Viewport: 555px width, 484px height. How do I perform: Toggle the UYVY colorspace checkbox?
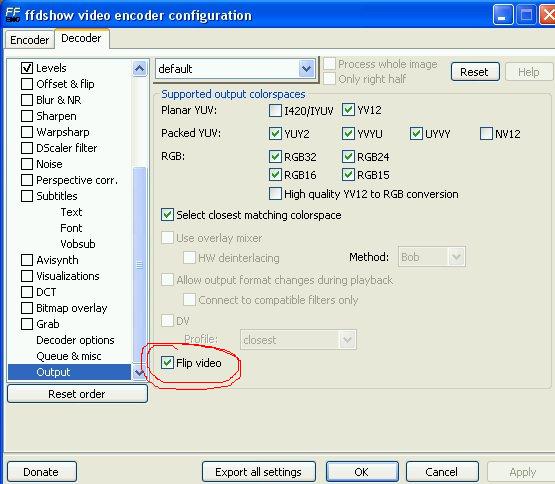(x=416, y=133)
